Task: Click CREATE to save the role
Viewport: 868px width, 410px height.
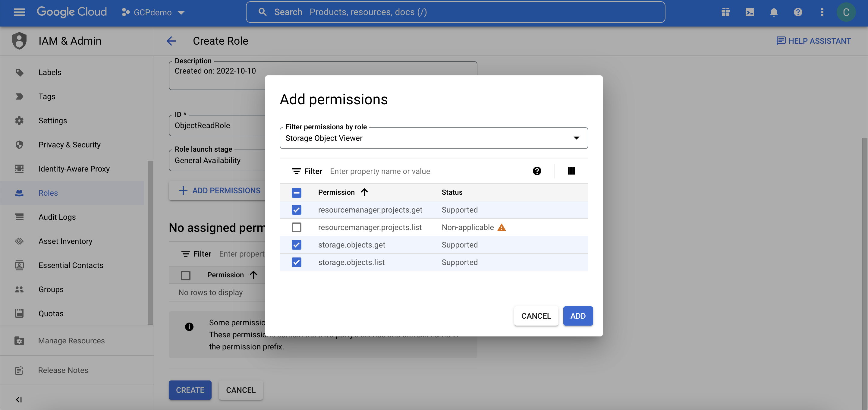Action: (190, 390)
